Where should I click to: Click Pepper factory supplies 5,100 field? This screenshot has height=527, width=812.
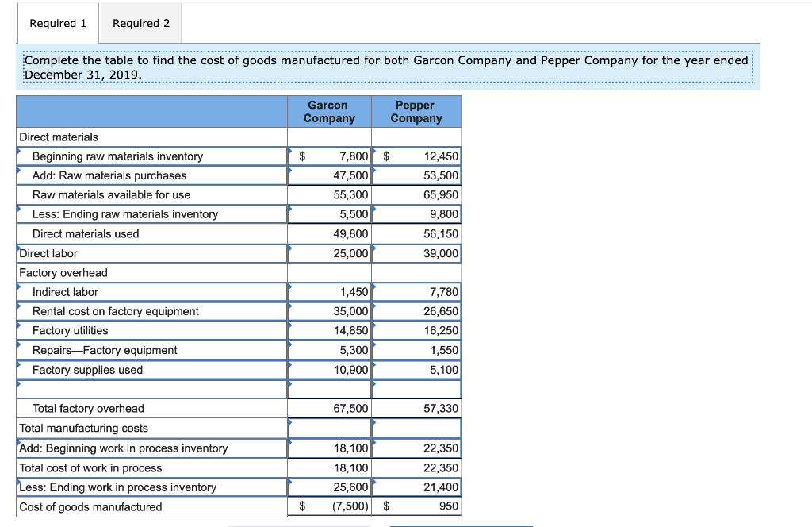point(416,370)
